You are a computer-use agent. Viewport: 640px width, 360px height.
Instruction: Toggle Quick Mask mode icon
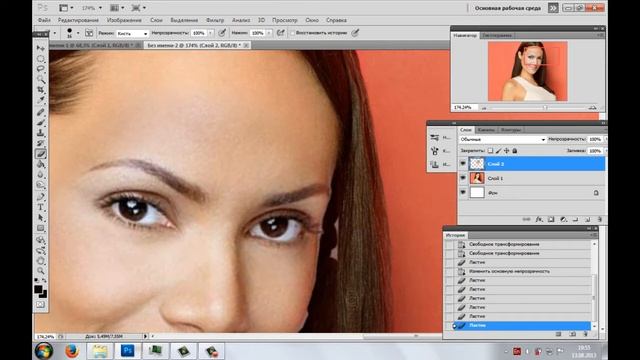[40, 304]
